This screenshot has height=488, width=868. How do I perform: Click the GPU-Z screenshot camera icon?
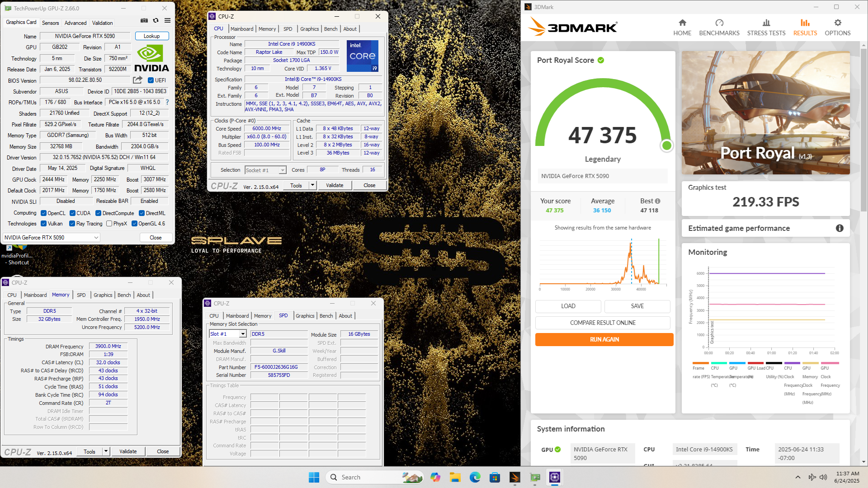pos(144,20)
